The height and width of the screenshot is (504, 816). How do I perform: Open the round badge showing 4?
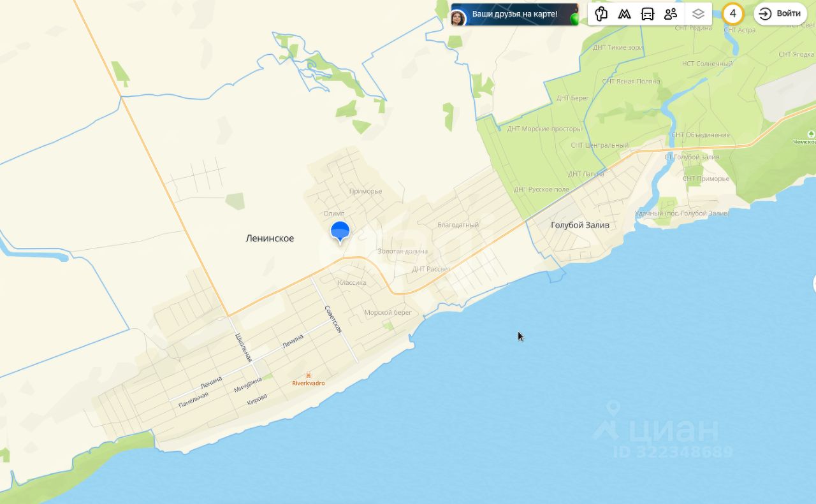coord(733,13)
